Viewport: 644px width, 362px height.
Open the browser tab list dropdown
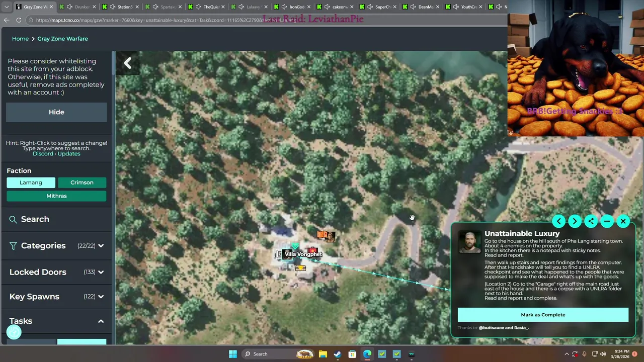pos(6,7)
